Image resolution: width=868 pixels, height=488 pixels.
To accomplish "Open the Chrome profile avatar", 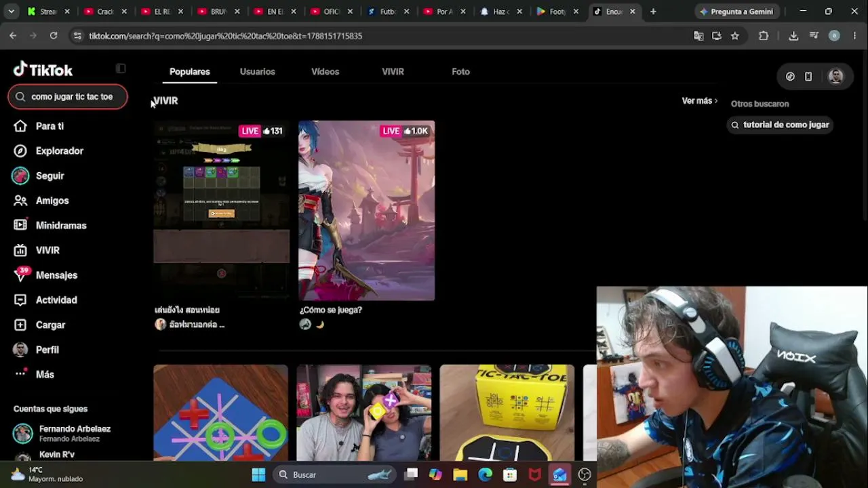I will click(x=835, y=36).
